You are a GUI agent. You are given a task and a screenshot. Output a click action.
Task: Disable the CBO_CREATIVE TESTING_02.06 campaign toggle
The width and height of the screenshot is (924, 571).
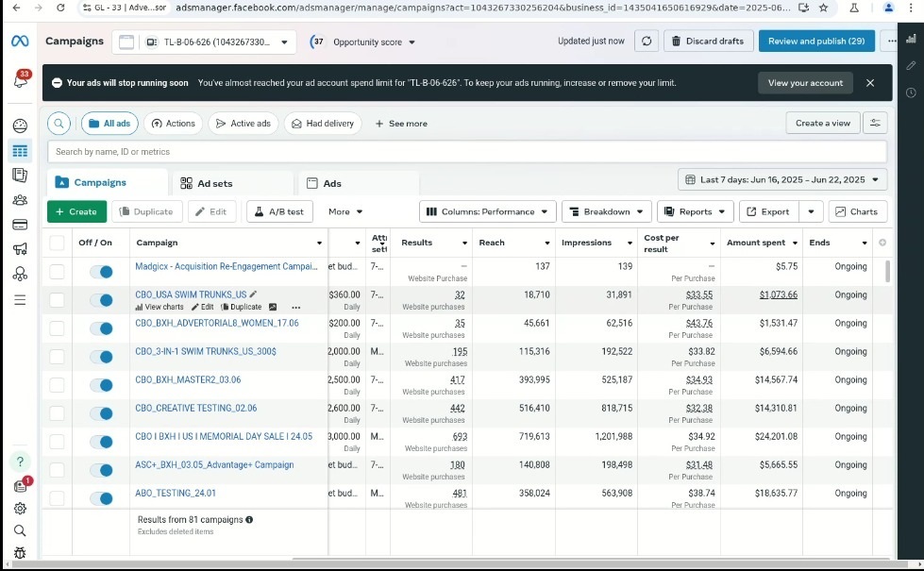coord(101,413)
